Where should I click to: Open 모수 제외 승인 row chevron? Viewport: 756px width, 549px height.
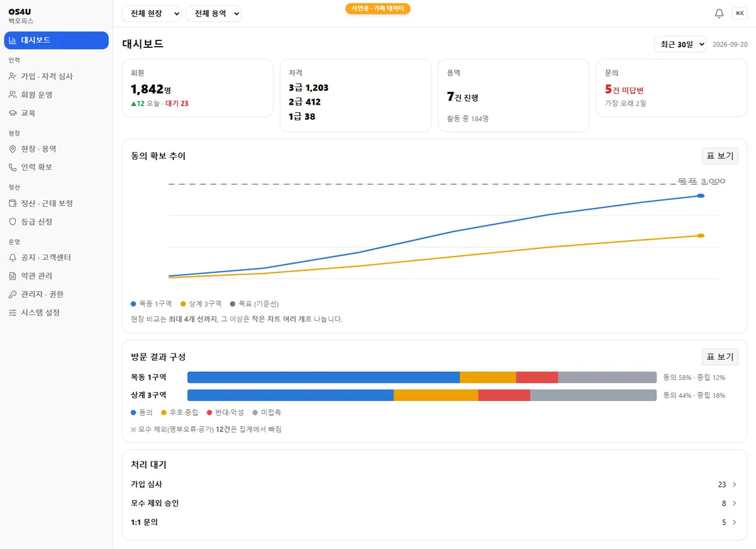[x=734, y=504]
